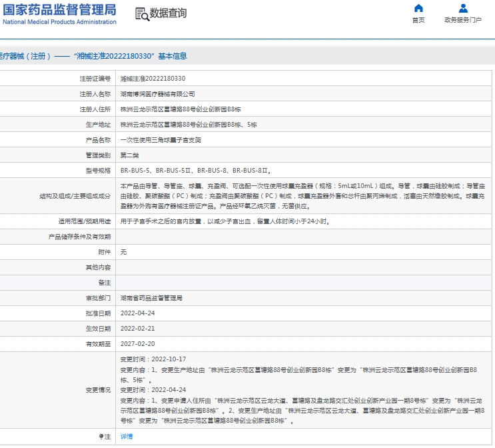Click the 备注 label

point(105,283)
